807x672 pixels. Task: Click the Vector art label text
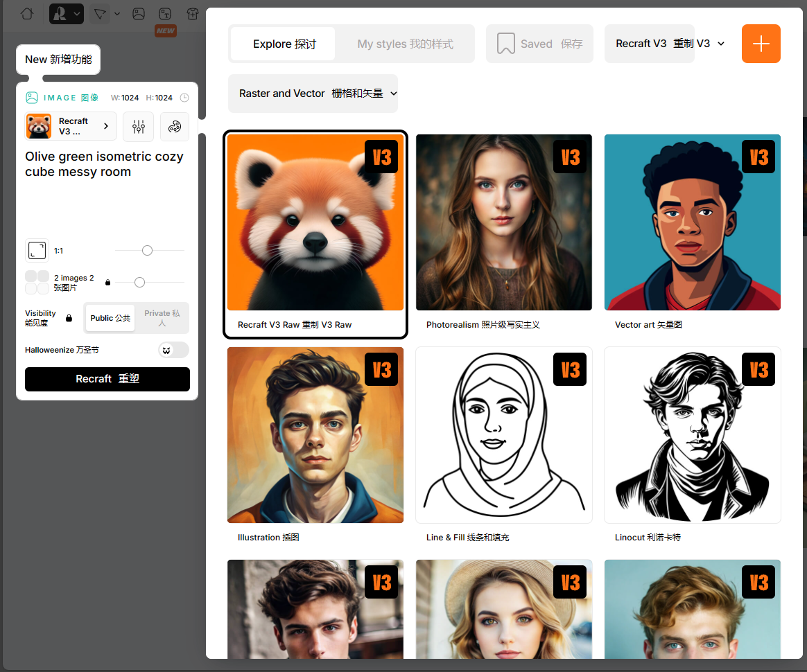[648, 325]
